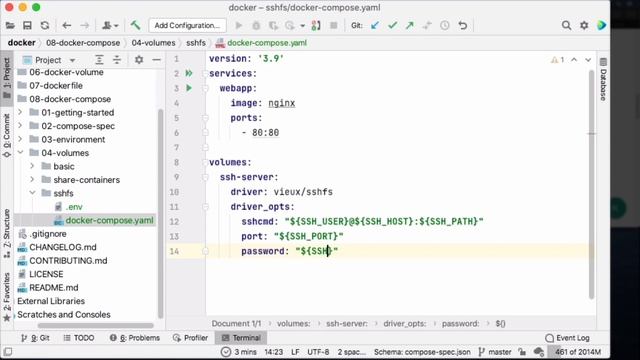The image size is (640, 360).
Task: Expand the share-containers folder
Action: coord(32,180)
